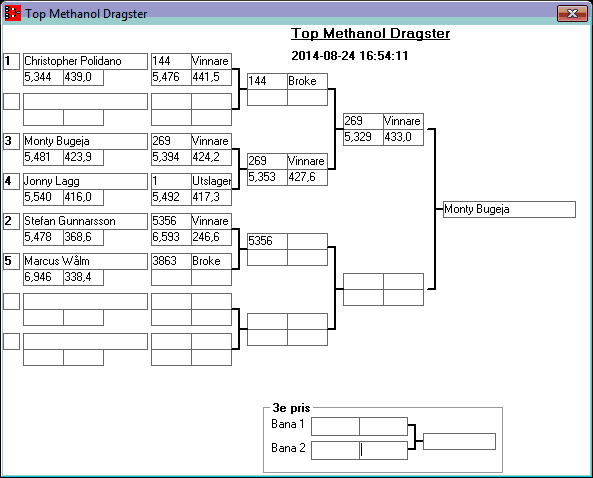
Task: Click the red bracket app icon in title bar
Action: [12, 14]
